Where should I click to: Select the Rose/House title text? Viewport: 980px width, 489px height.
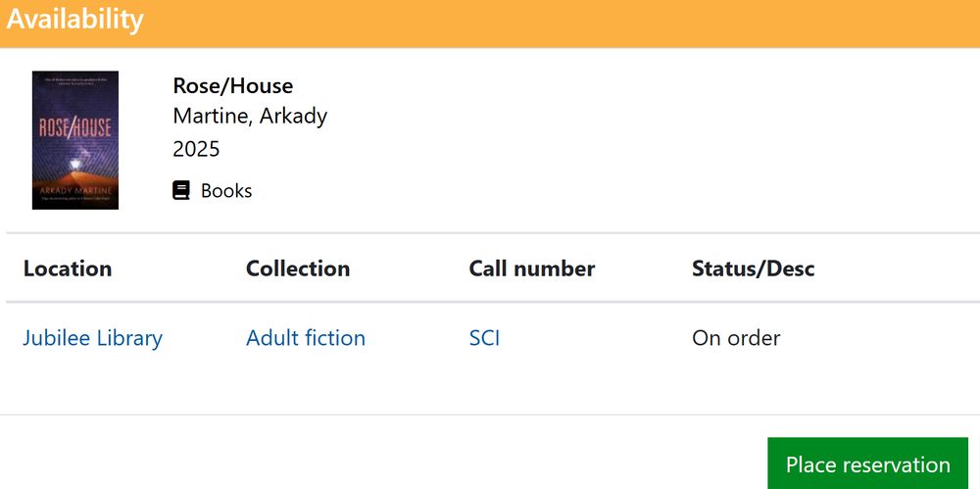point(233,85)
